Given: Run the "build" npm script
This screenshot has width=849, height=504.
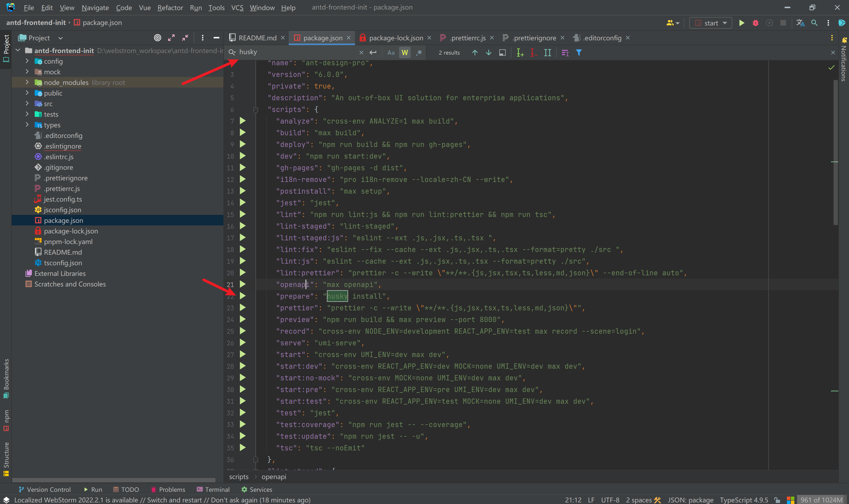Looking at the screenshot, I should (x=243, y=132).
